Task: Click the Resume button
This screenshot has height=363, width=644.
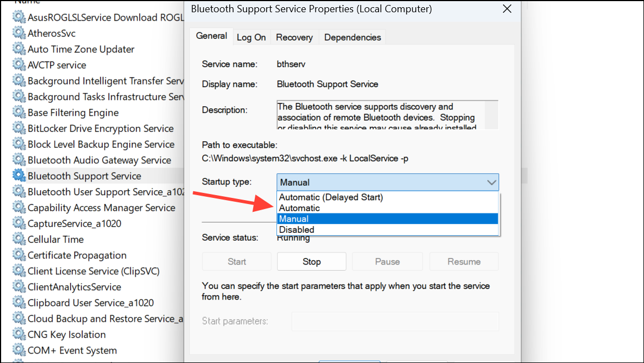Action: pyautogui.click(x=464, y=261)
